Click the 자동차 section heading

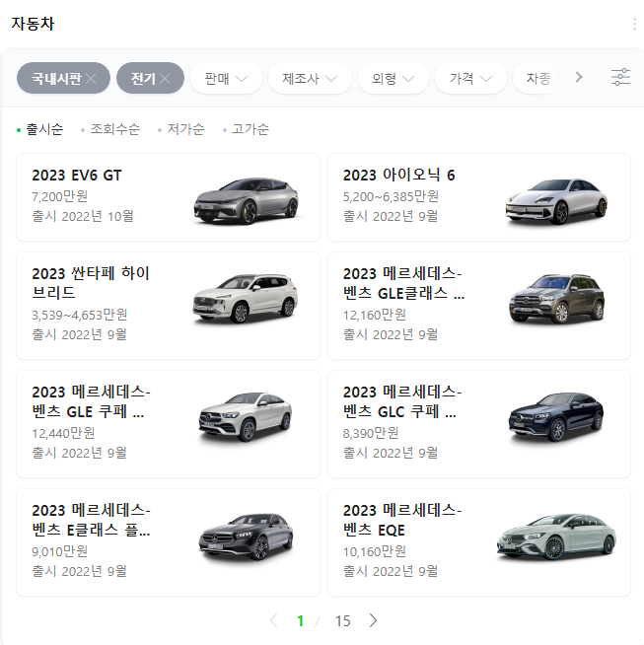point(33,24)
